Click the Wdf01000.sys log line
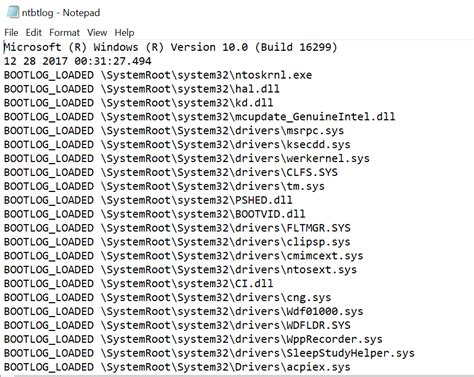Screen dimensions: 474x377 183,311
